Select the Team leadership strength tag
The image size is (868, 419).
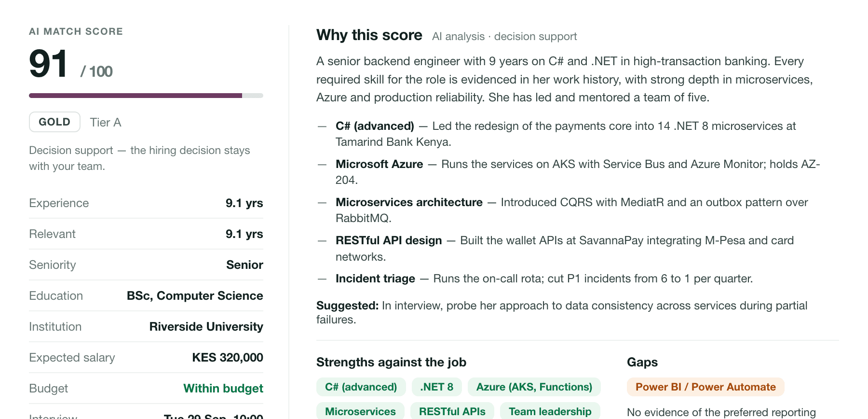tap(550, 412)
